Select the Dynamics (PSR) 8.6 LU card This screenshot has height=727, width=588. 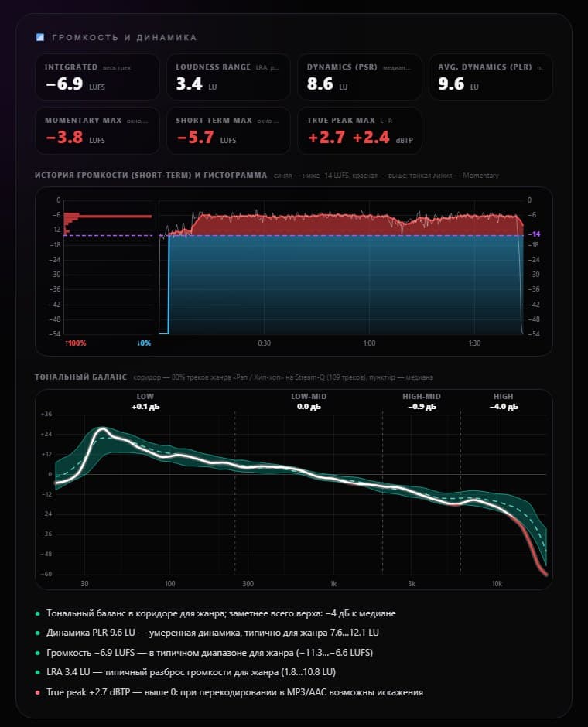coord(360,77)
